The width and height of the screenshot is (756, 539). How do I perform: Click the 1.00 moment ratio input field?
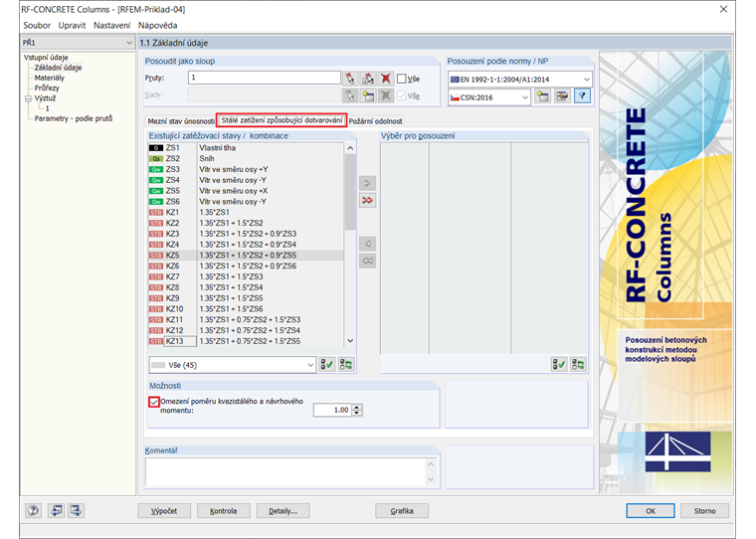pyautogui.click(x=332, y=410)
